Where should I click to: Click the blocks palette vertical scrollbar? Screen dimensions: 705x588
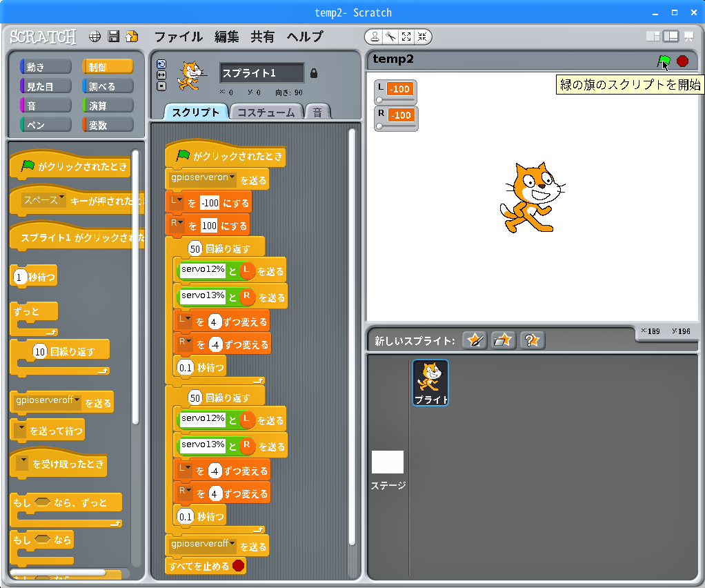(x=135, y=286)
